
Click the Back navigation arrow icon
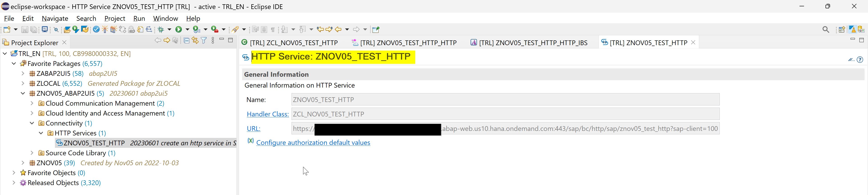point(338,30)
